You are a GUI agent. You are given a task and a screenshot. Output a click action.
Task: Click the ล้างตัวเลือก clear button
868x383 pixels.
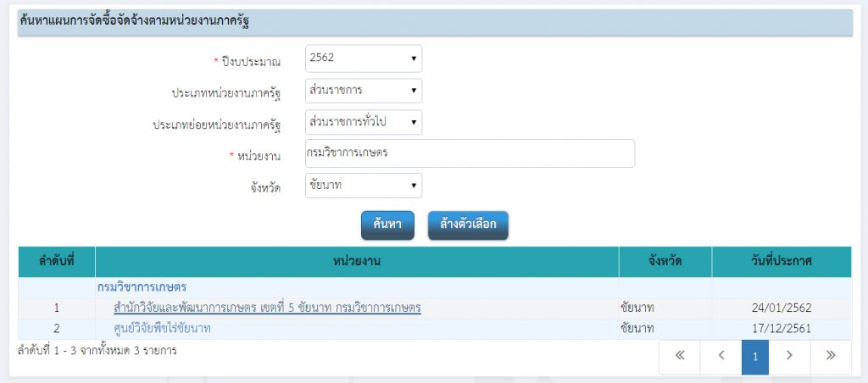pos(468,225)
